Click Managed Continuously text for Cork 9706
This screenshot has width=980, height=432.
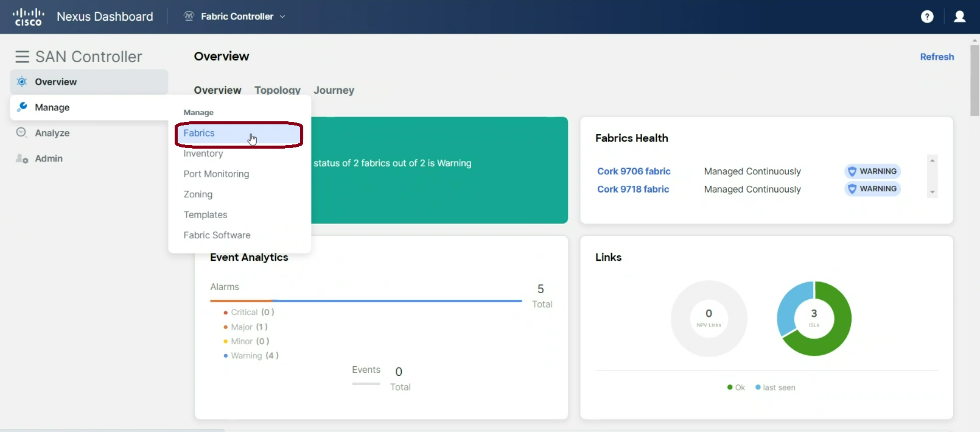752,172
